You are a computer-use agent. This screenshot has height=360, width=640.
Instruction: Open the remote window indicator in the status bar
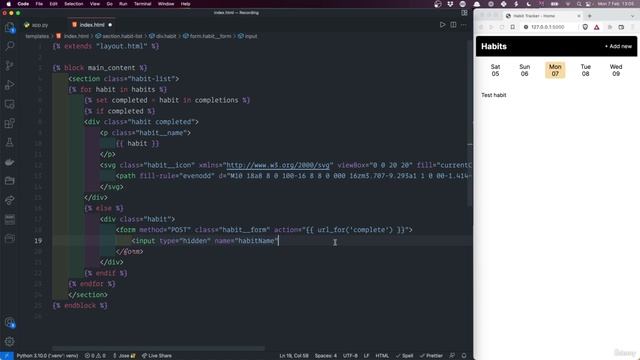point(7,356)
